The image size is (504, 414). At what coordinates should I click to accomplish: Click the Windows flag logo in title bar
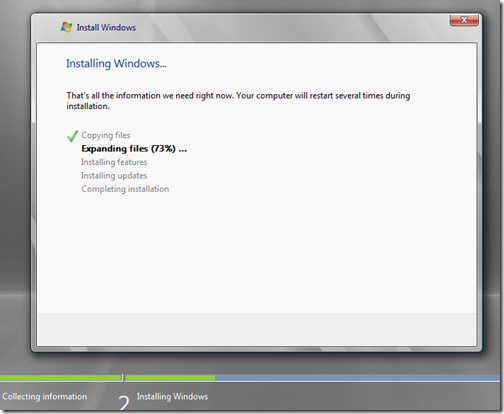[66, 27]
